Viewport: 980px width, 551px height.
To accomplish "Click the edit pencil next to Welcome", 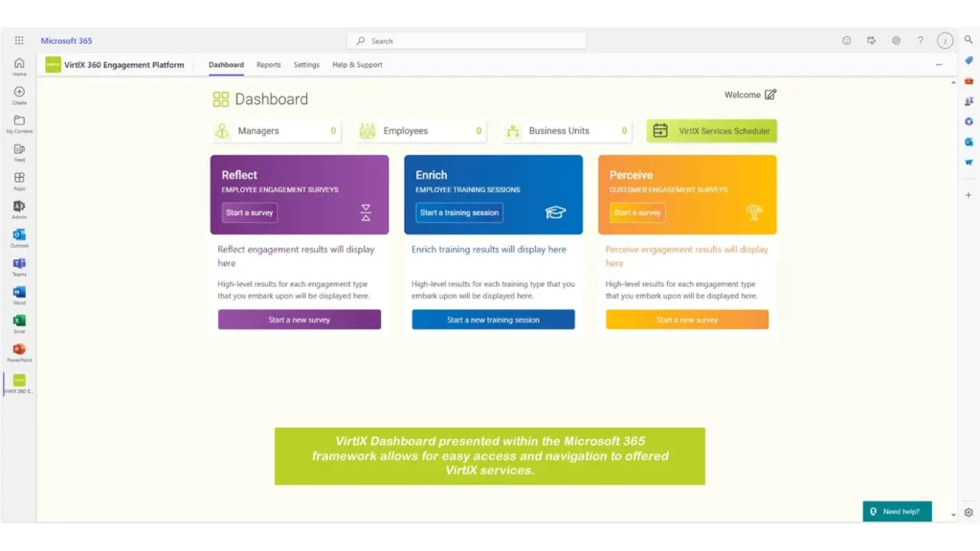I will pos(771,95).
